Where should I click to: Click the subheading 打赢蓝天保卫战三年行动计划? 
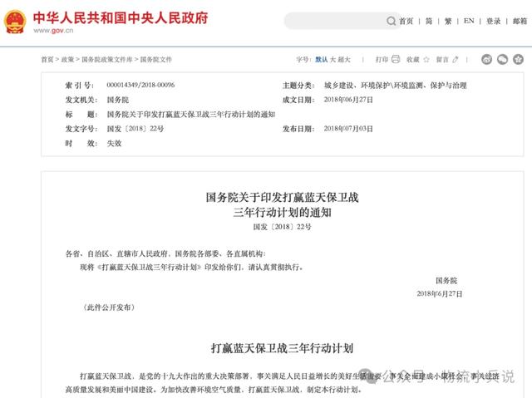coord(283,348)
